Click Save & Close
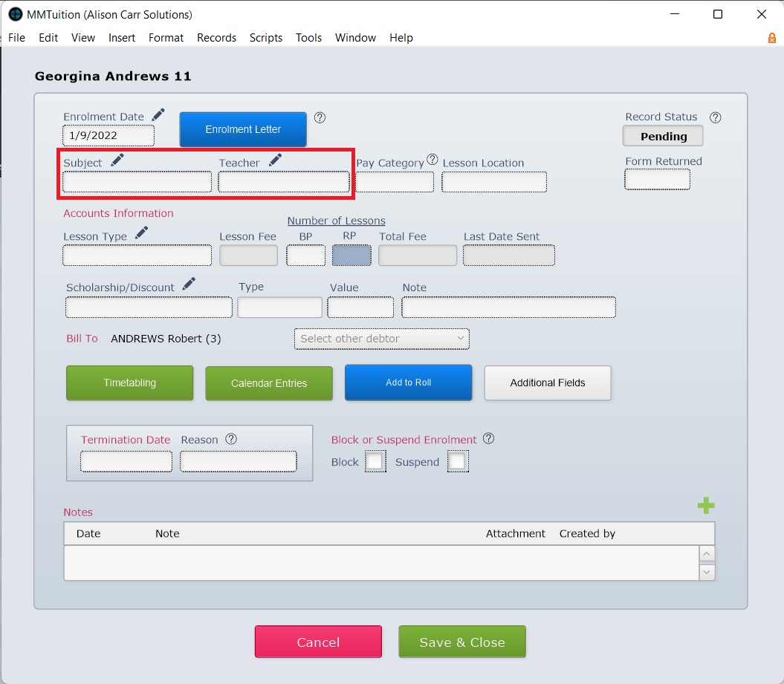 point(462,642)
